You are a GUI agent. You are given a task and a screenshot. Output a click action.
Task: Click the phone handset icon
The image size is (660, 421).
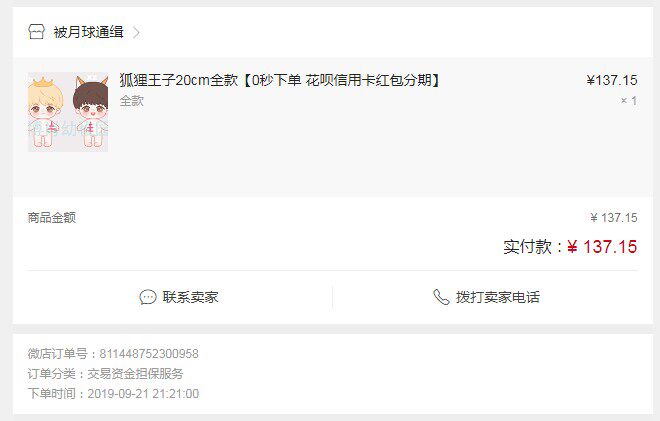(x=441, y=297)
